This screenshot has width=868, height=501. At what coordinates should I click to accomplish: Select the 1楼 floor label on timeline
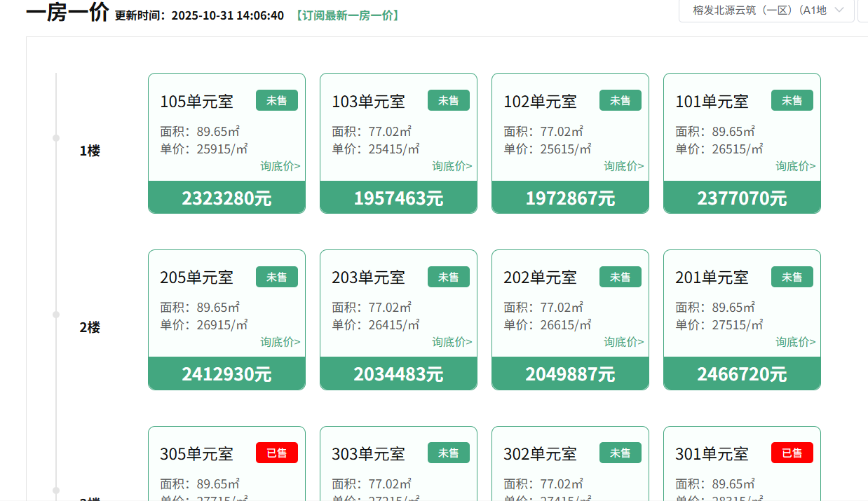90,151
